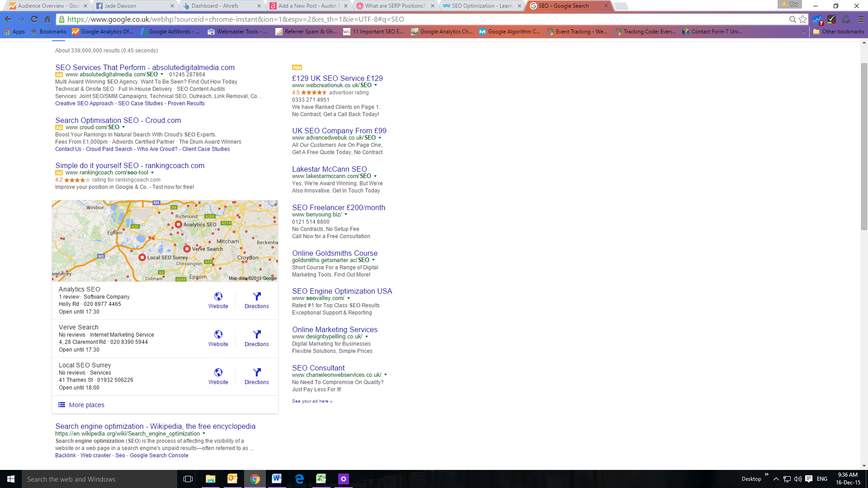Screen dimensions: 868x488
Task: Open the volume icon in system tray
Action: [797, 479]
